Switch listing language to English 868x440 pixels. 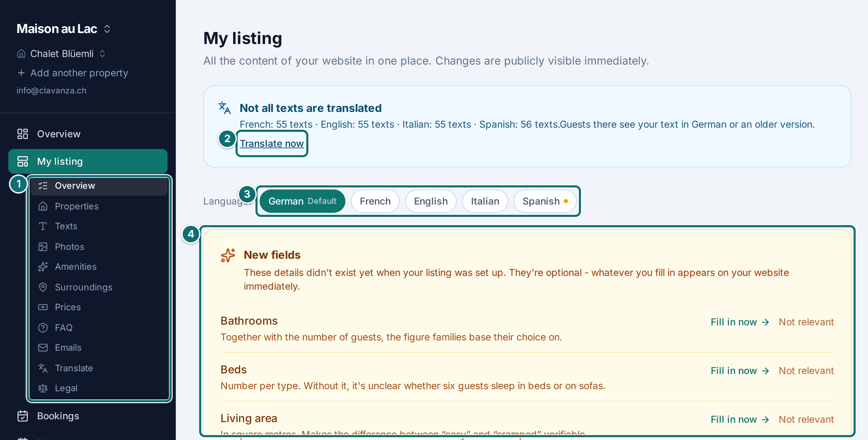[x=431, y=201]
